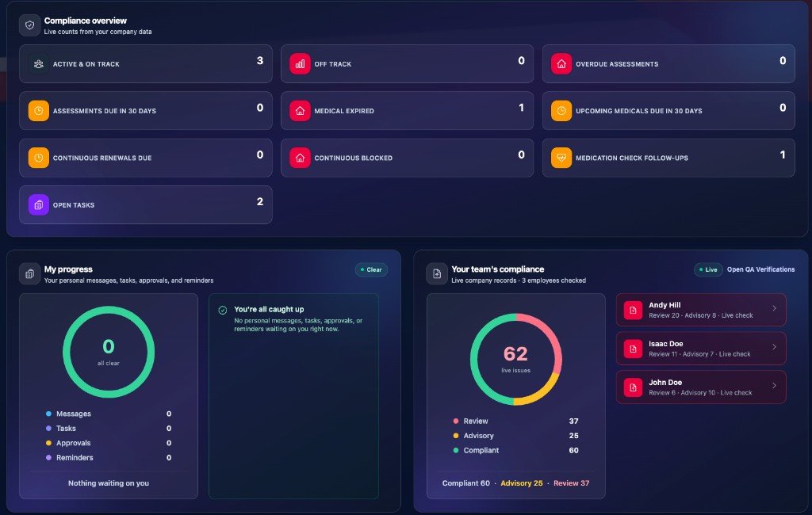Image resolution: width=812 pixels, height=515 pixels.
Task: Click the Clear status badge
Action: 371,269
